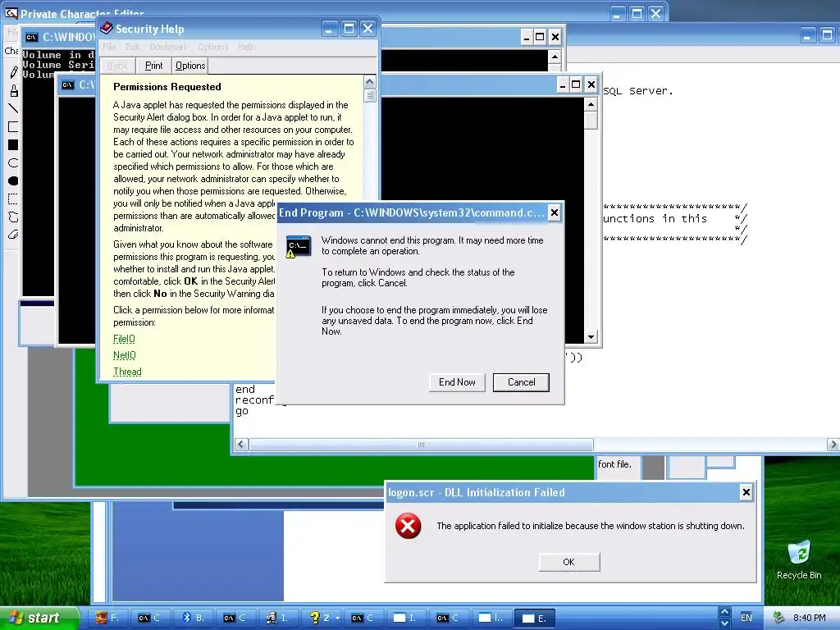Click the Private Character Editor title bar icon
Screen dimensions: 840x630
click(x=10, y=13)
